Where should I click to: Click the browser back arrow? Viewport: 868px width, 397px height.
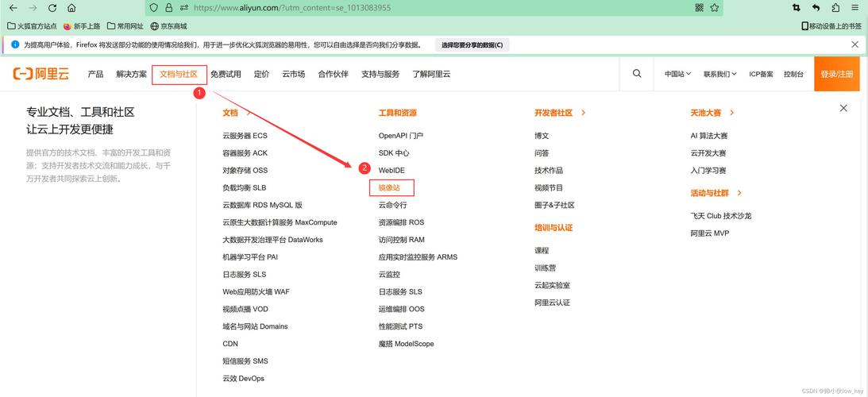click(13, 8)
